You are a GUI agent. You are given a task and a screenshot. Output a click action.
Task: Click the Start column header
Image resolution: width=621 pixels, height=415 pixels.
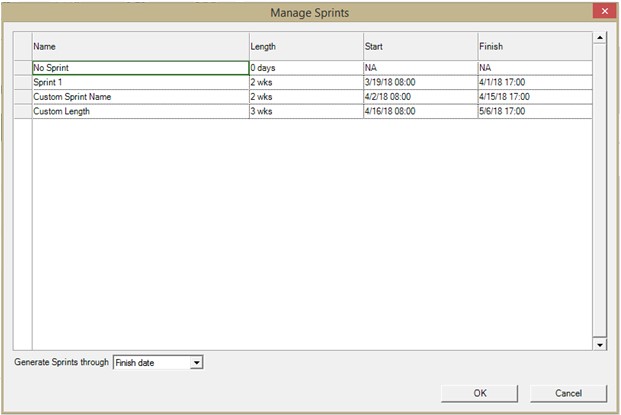tap(421, 46)
